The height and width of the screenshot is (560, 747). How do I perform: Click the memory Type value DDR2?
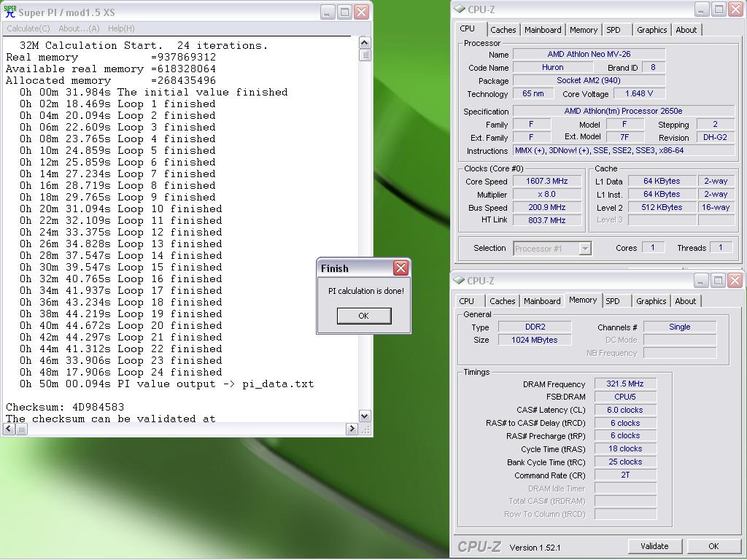click(535, 327)
